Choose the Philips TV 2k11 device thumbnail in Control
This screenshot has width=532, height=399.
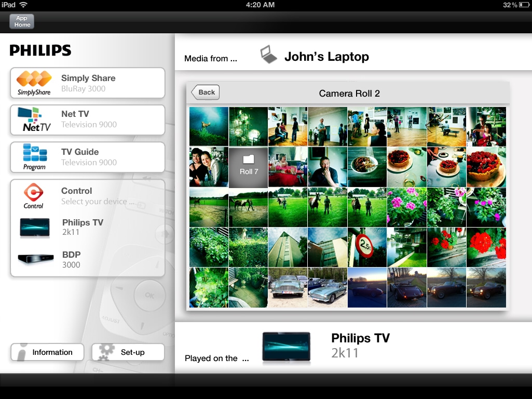35,228
